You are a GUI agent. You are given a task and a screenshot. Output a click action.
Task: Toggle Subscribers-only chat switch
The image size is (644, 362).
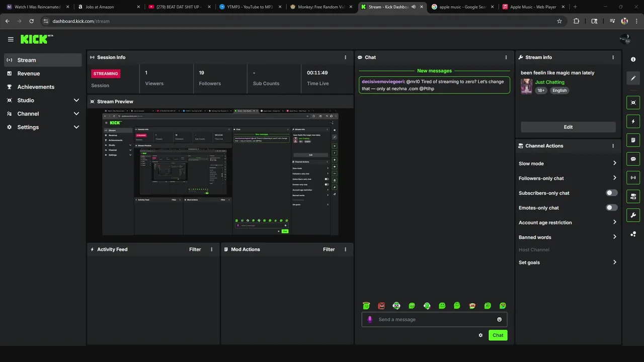click(x=612, y=193)
